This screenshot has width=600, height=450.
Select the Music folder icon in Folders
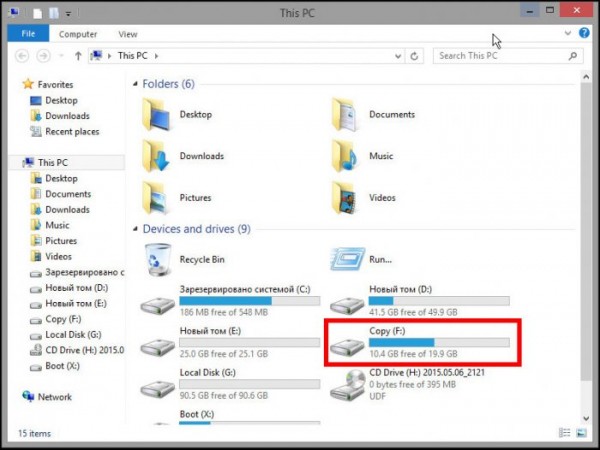click(x=345, y=156)
